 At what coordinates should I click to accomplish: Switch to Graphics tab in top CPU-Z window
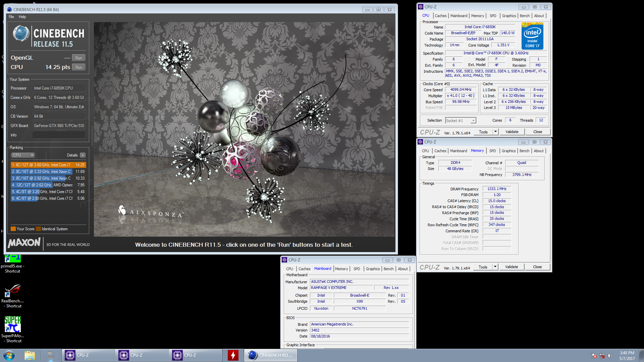(x=509, y=16)
